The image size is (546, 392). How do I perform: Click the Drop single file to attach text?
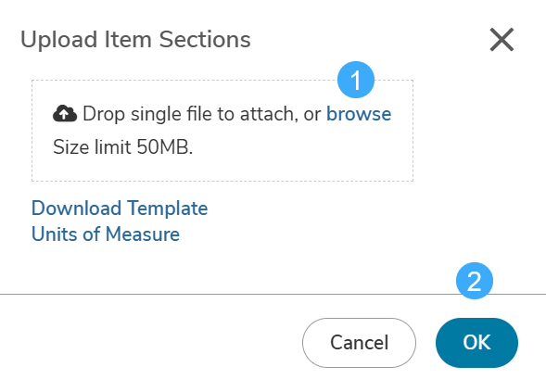tap(190, 114)
